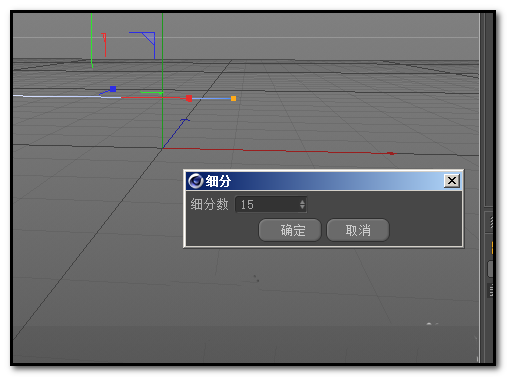Click the 细分数 spinner arrows
Screen dimensions: 507x377
[x=302, y=204]
